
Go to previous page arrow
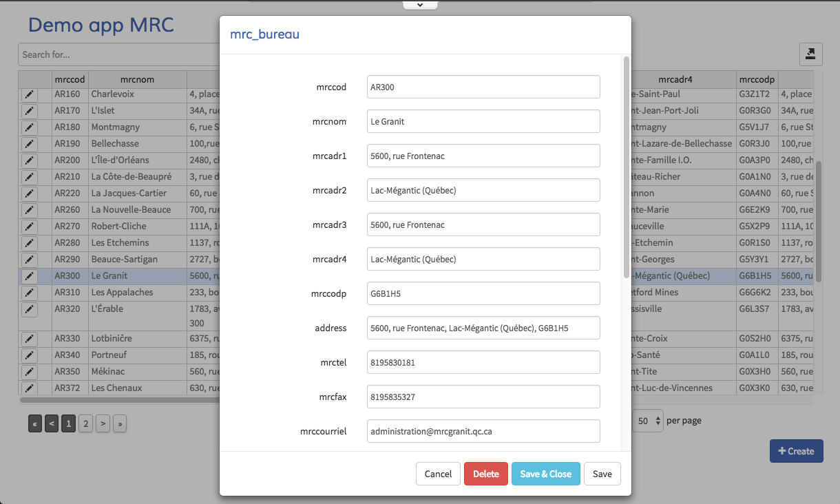pyautogui.click(x=52, y=423)
